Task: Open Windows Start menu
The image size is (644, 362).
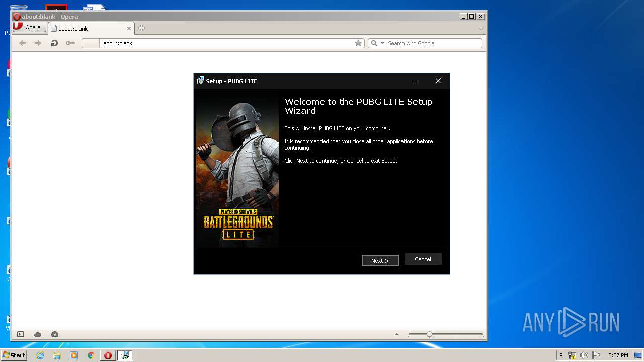Action: point(14,355)
